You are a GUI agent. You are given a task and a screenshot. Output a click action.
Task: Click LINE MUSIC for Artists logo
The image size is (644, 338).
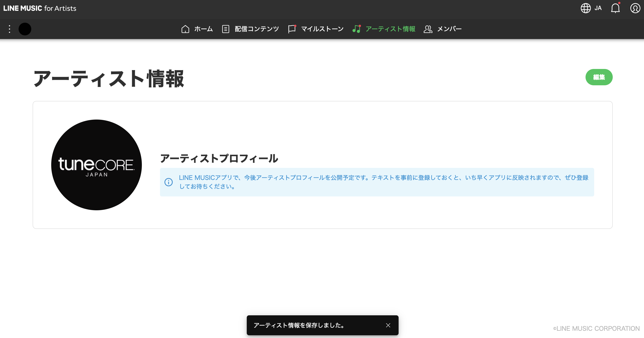(x=40, y=8)
